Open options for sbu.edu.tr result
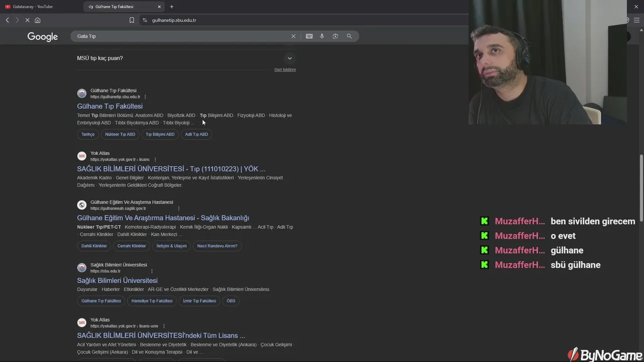Image resolution: width=644 pixels, height=362 pixels. 152,271
